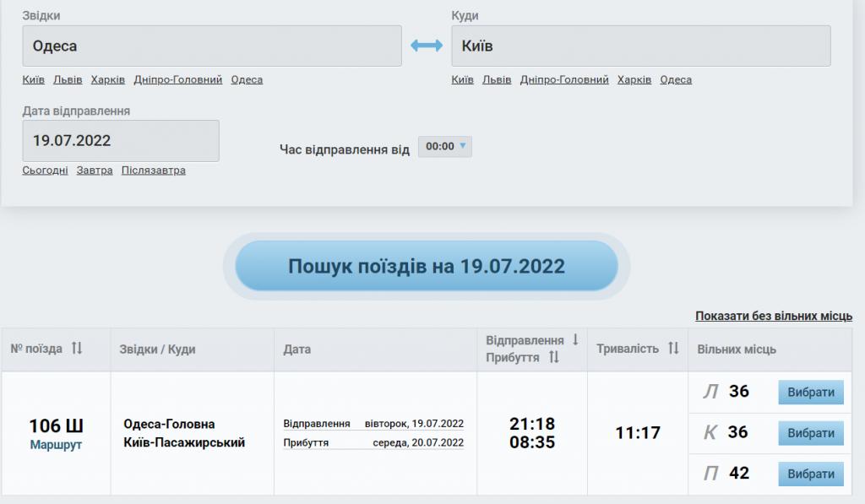The height and width of the screenshot is (504, 865).
Task: Open Маршрут link for train 106 Ш
Action: tap(56, 445)
